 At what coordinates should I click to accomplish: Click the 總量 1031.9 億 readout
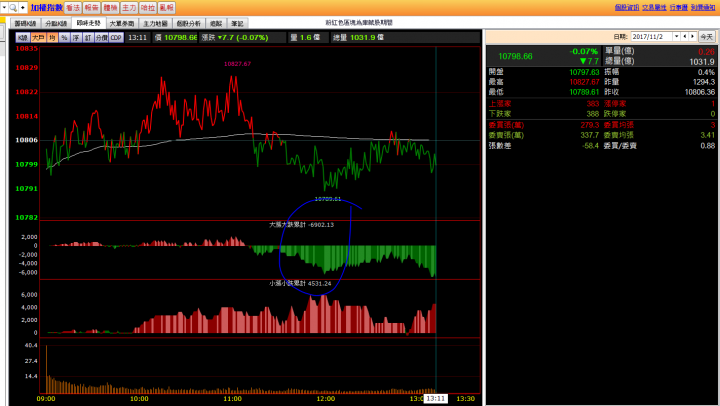pos(359,38)
